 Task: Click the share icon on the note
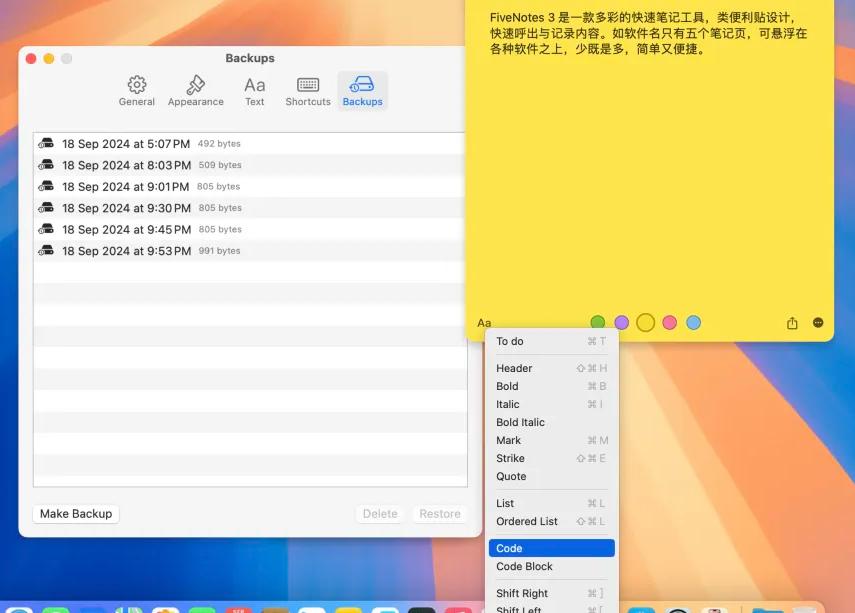tap(792, 323)
